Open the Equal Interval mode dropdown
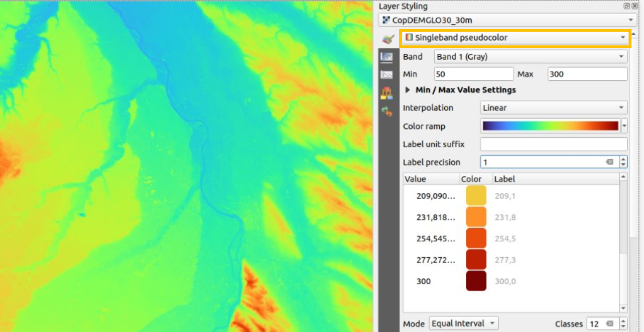The height and width of the screenshot is (332, 644). 463,324
